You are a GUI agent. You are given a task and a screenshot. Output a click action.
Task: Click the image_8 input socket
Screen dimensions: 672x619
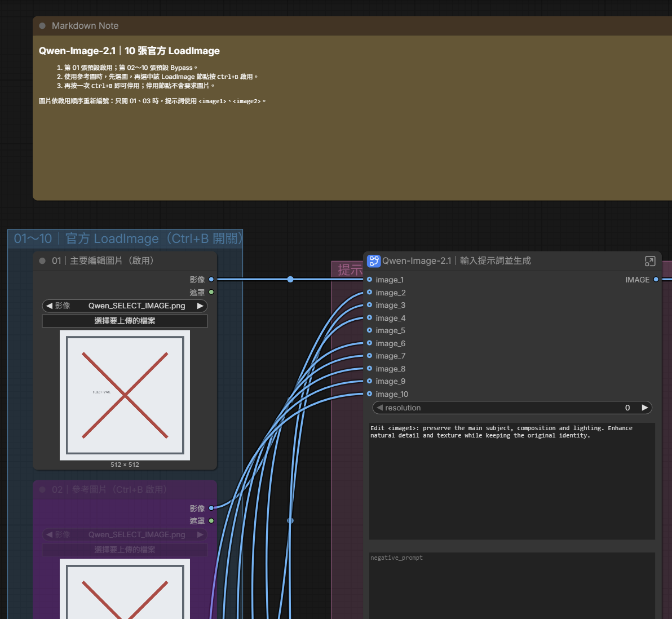369,368
